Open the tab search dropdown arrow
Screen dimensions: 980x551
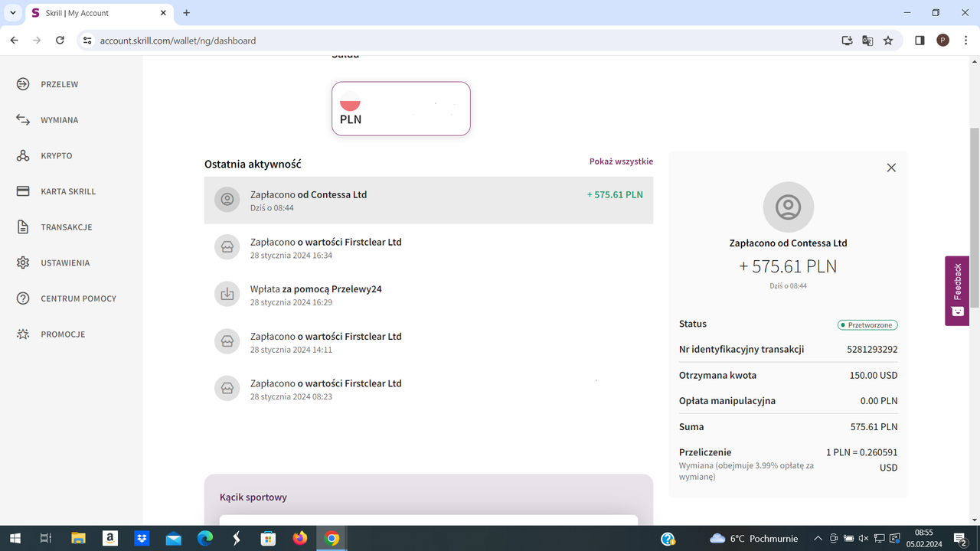point(13,13)
